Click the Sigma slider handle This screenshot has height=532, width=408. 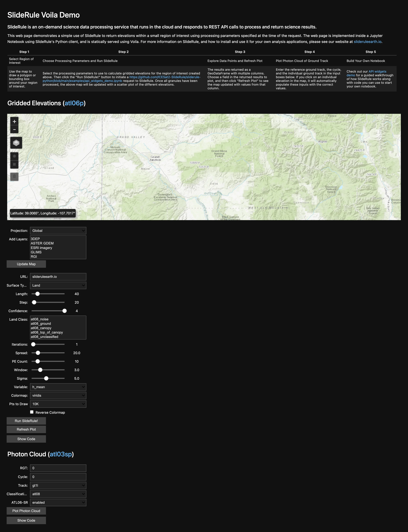46,378
